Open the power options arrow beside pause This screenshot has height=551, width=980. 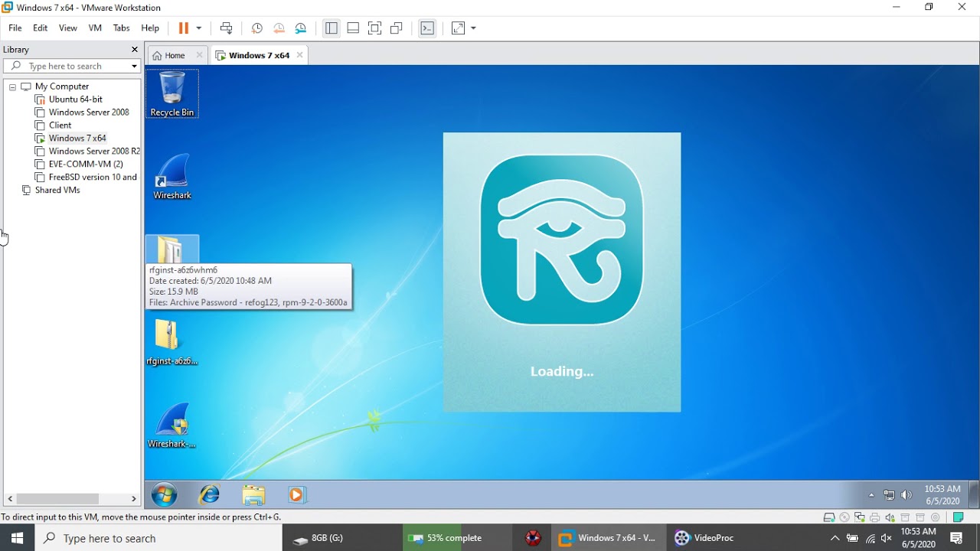tap(199, 28)
